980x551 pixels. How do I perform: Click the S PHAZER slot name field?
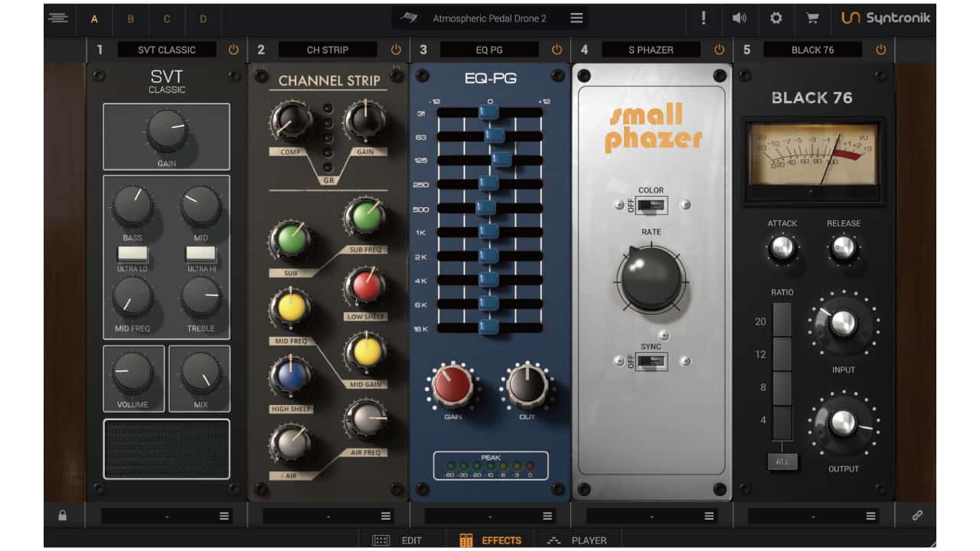point(652,49)
